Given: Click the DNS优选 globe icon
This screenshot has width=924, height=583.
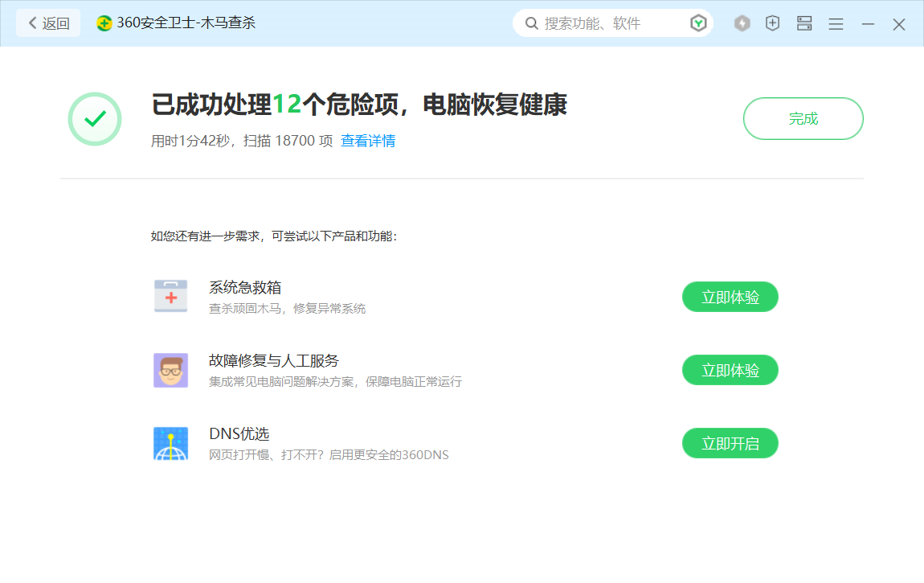Looking at the screenshot, I should point(171,443).
